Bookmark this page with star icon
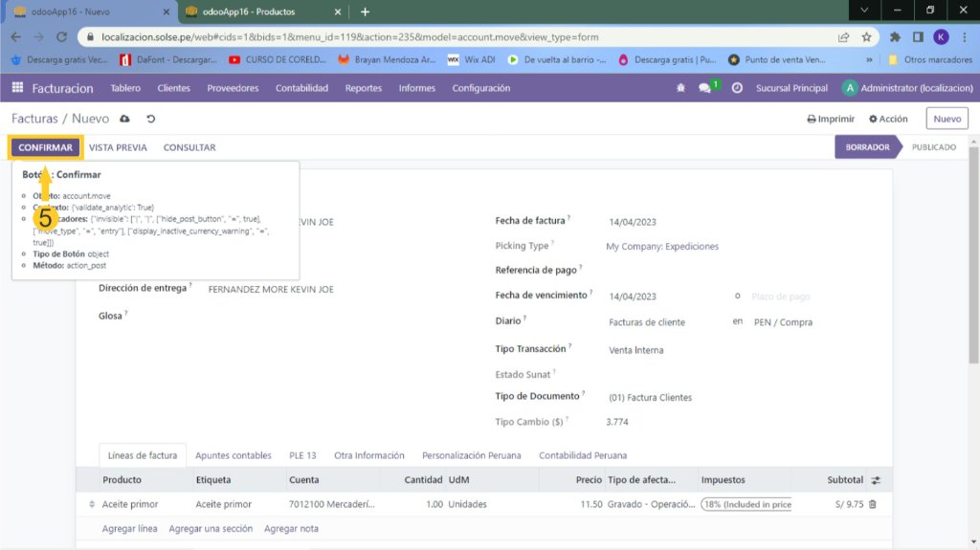This screenshot has width=980, height=550. pos(866,37)
